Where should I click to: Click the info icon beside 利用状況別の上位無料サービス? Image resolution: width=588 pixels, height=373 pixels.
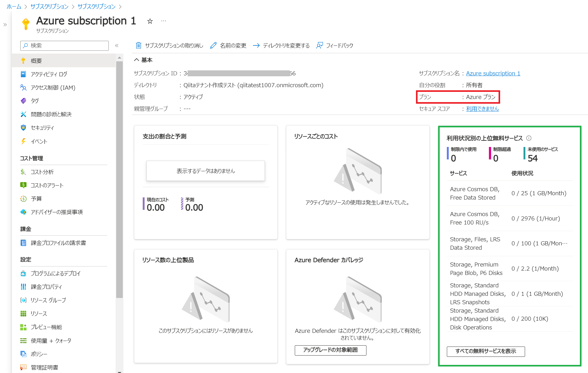[529, 138]
